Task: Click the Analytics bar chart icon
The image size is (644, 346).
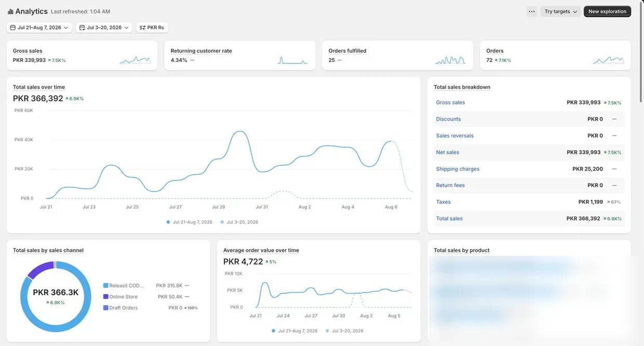Action: click(10, 11)
